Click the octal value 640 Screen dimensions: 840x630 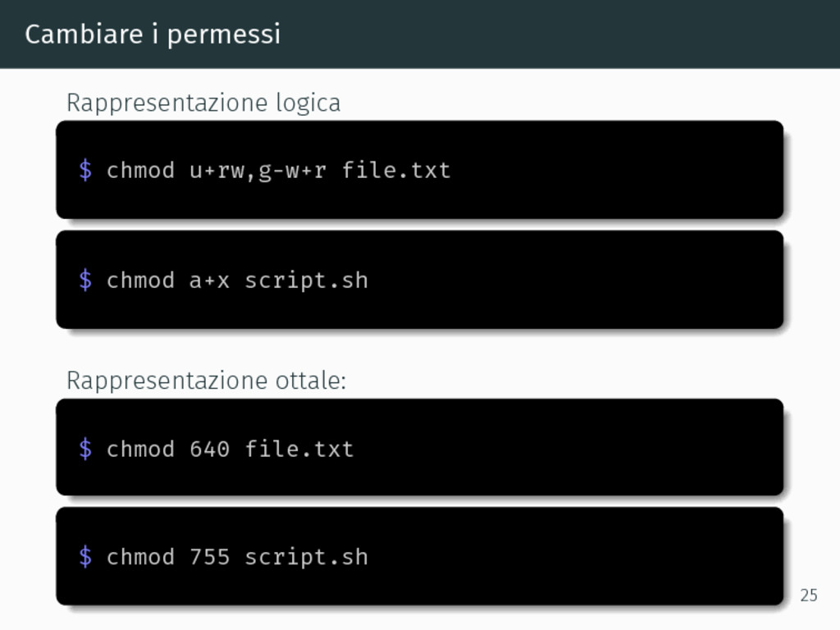(209, 449)
